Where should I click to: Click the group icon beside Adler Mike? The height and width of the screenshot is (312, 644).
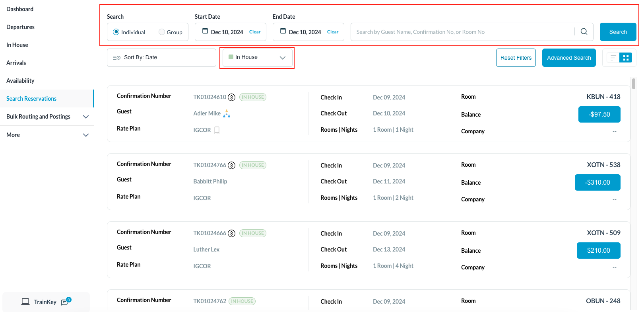click(227, 114)
